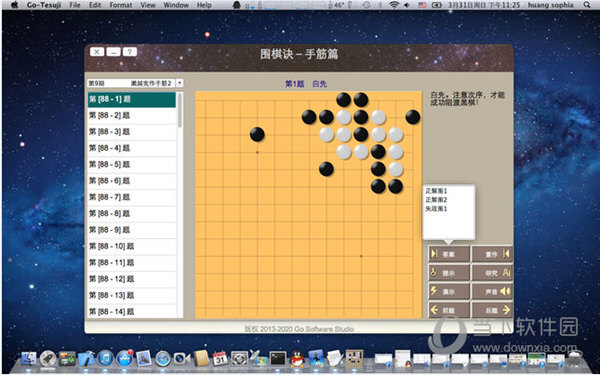The width and height of the screenshot is (600, 375).
Task: Click the US flag input source icon
Action: [x=422, y=5]
